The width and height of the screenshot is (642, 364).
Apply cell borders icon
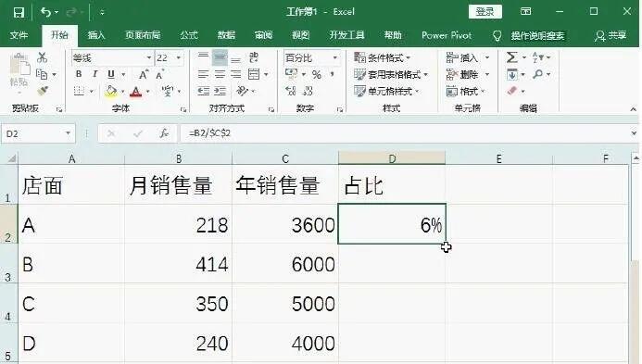coord(79,91)
